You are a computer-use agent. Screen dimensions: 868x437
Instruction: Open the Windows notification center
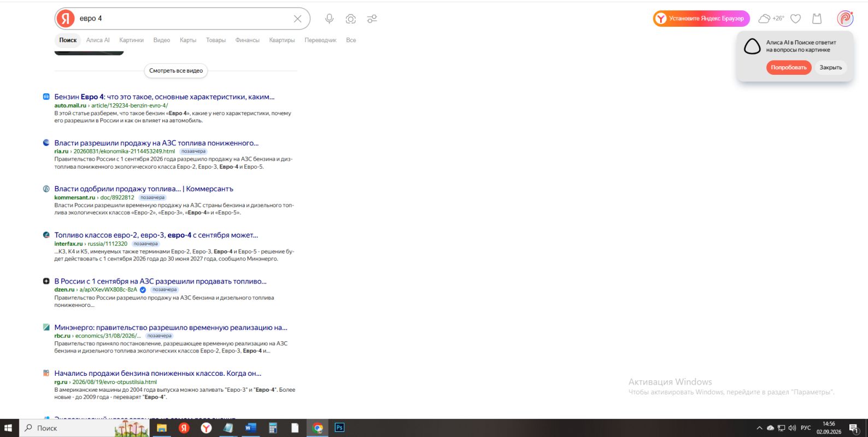pos(854,428)
